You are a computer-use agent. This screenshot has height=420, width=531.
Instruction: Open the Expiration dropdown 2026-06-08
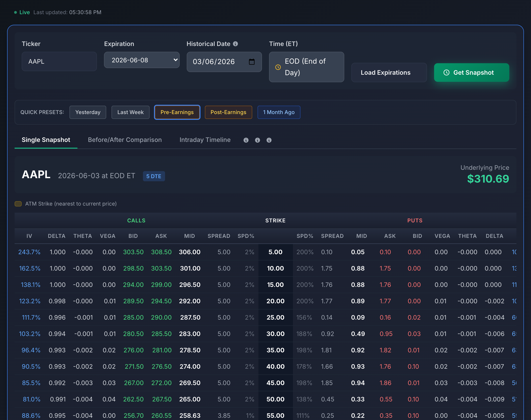(x=142, y=60)
